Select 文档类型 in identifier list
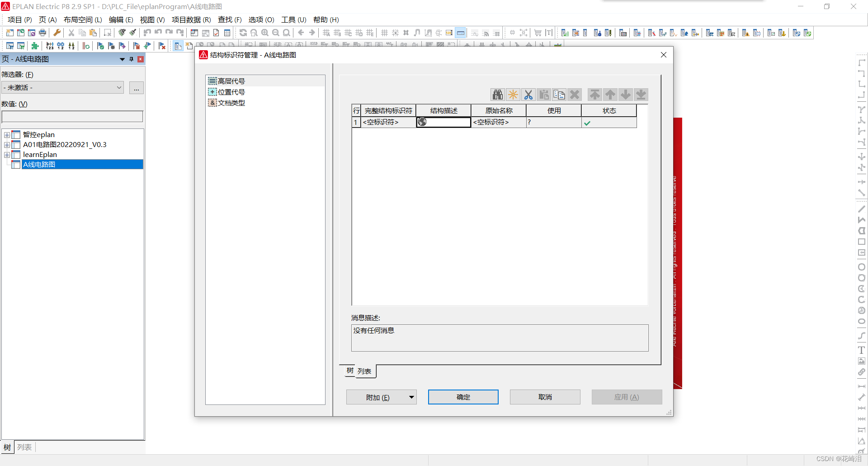The image size is (868, 466). pyautogui.click(x=231, y=103)
